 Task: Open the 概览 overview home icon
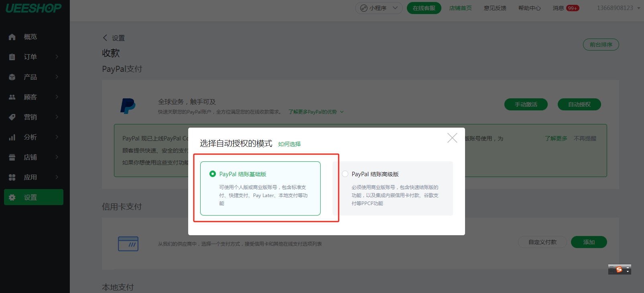(12, 37)
